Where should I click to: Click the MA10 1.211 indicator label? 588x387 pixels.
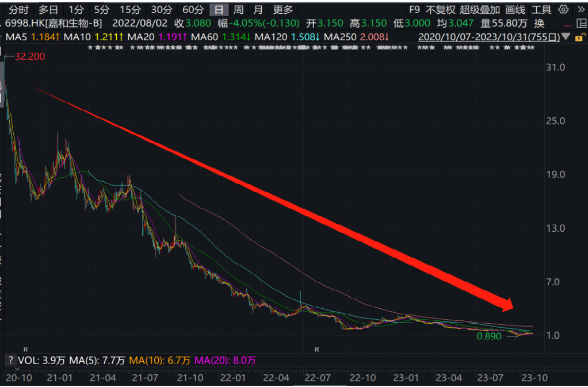pyautogui.click(x=93, y=37)
